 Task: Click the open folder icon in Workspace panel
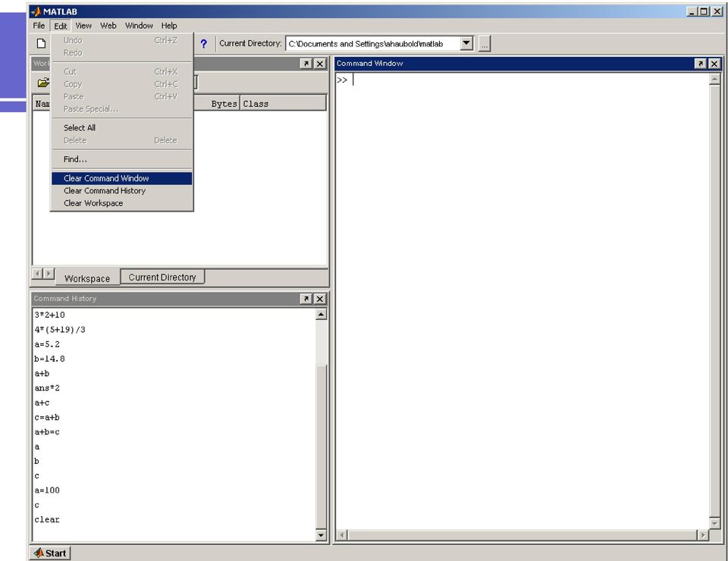[43, 83]
